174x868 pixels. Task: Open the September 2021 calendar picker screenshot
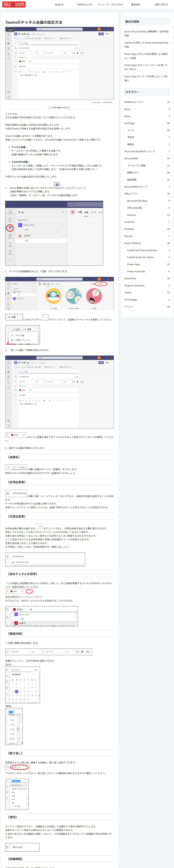click(x=23, y=685)
